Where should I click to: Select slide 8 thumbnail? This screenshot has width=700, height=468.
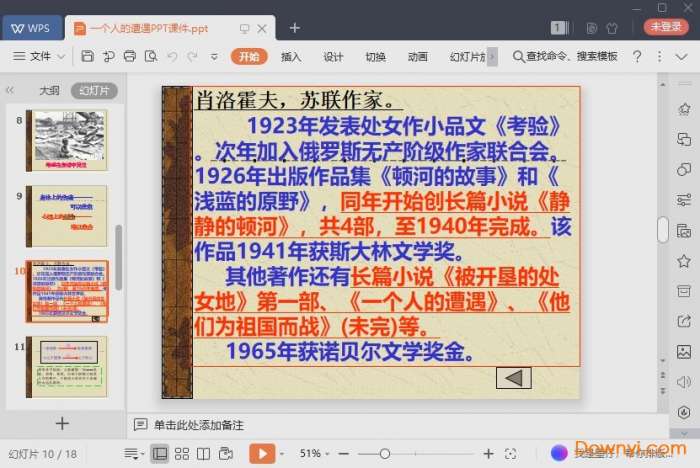point(67,141)
